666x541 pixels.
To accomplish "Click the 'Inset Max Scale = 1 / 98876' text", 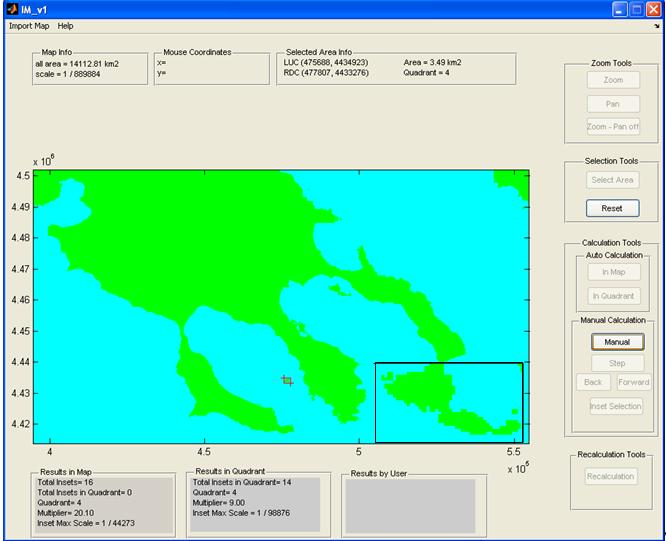I will click(x=241, y=513).
